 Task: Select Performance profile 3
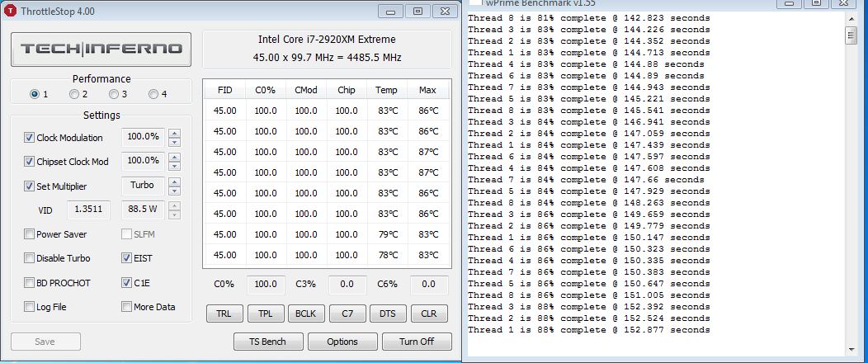click(114, 94)
